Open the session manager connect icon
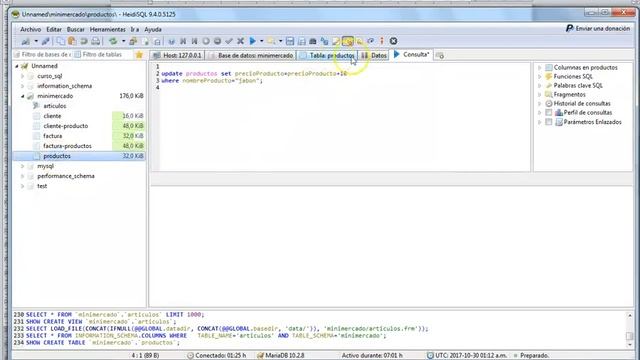Screen dimensions: 640x360 25,41
